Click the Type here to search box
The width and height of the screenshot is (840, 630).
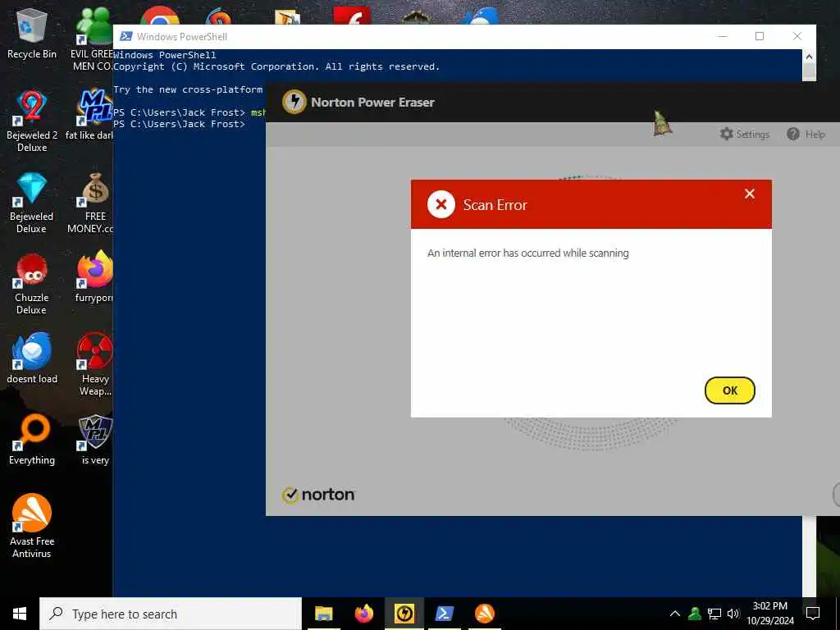click(171, 614)
